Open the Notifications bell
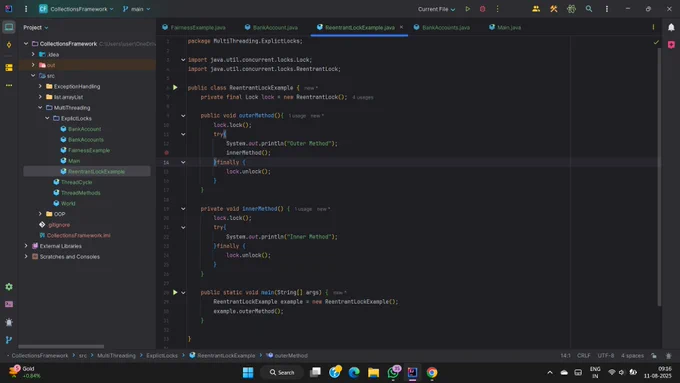680x383 pixels. point(671,27)
